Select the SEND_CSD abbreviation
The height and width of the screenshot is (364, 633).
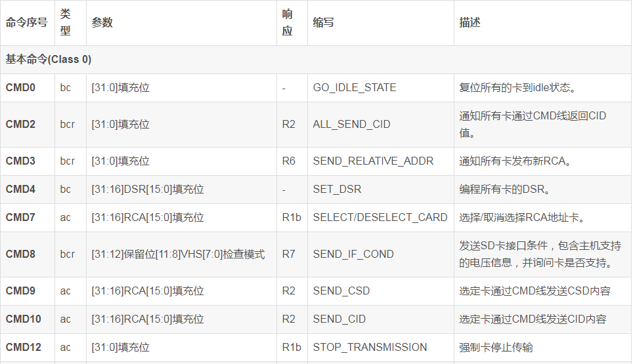point(341,291)
